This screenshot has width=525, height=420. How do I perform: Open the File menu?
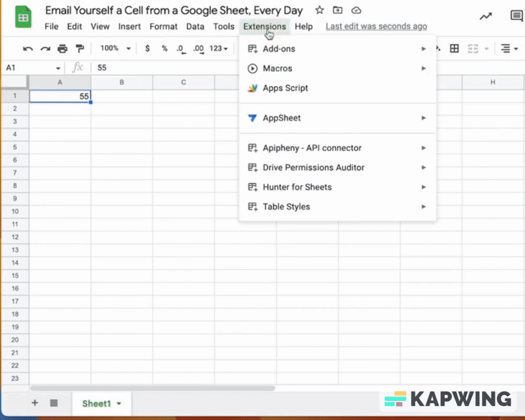click(51, 27)
